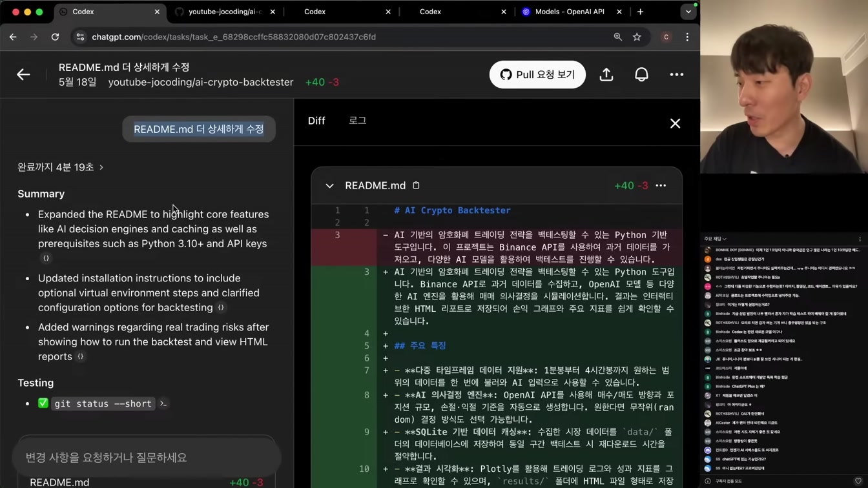Open citation icon after 'API keys' bullet

[46, 258]
